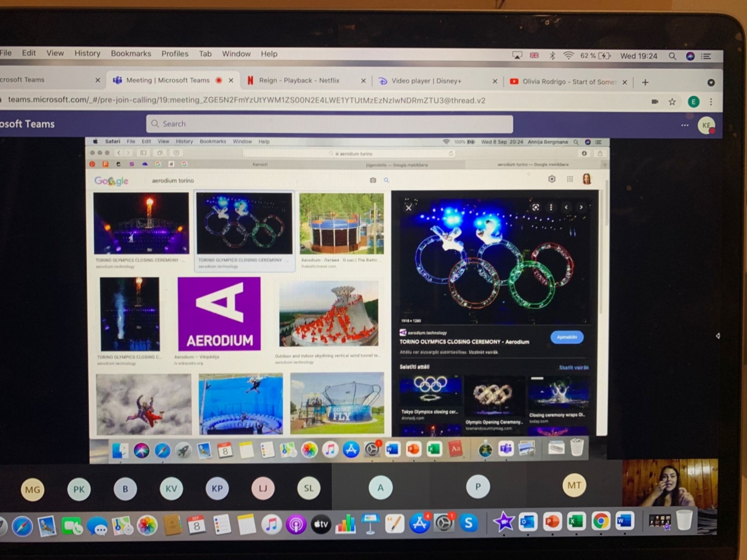The image size is (747, 560).
Task: Open Skype from the Dock
Action: (x=468, y=523)
